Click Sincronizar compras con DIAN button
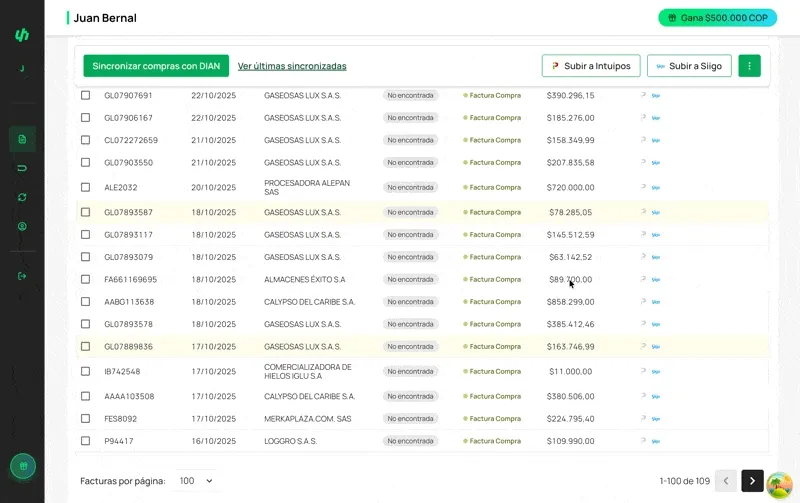Screen dimensions: 800x503 156,66
